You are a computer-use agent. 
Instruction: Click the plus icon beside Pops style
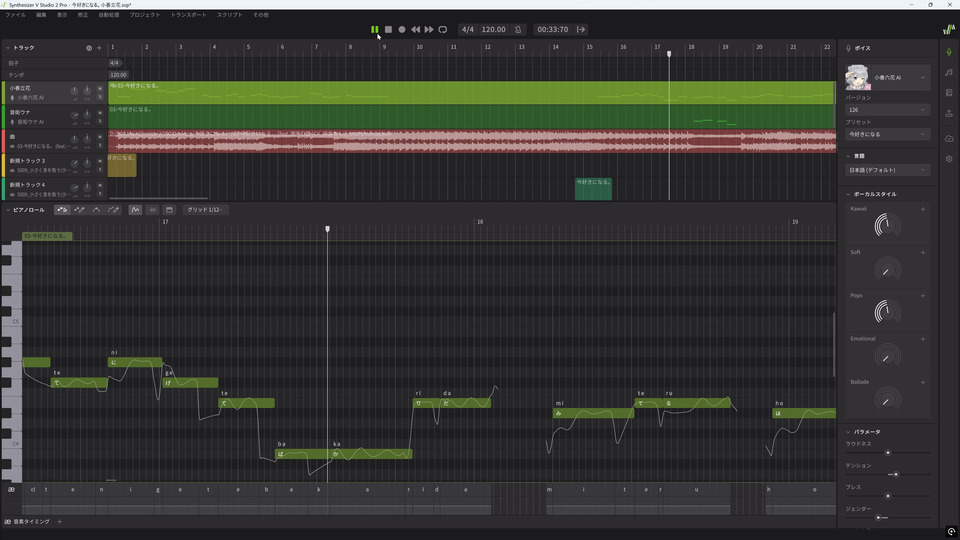[x=923, y=296]
